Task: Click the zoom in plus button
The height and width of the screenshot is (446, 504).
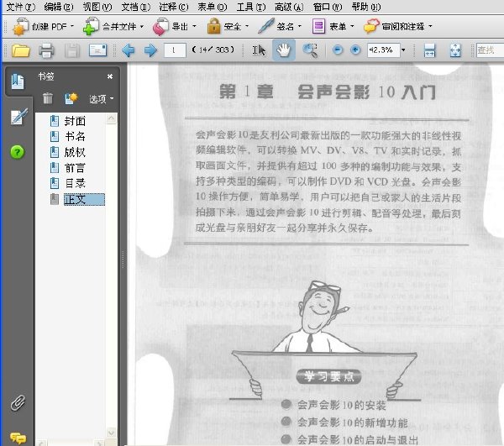Action: (355, 50)
